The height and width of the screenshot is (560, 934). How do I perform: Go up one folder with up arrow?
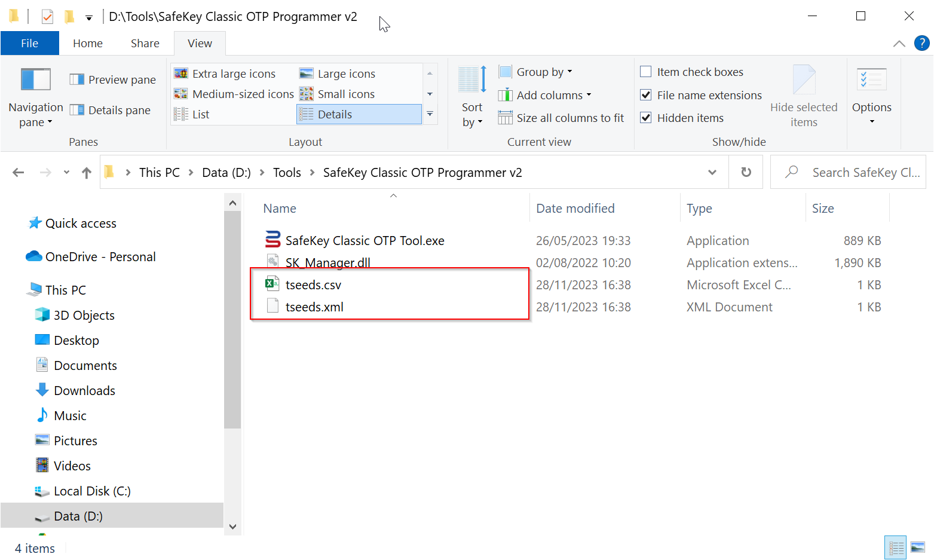(87, 173)
